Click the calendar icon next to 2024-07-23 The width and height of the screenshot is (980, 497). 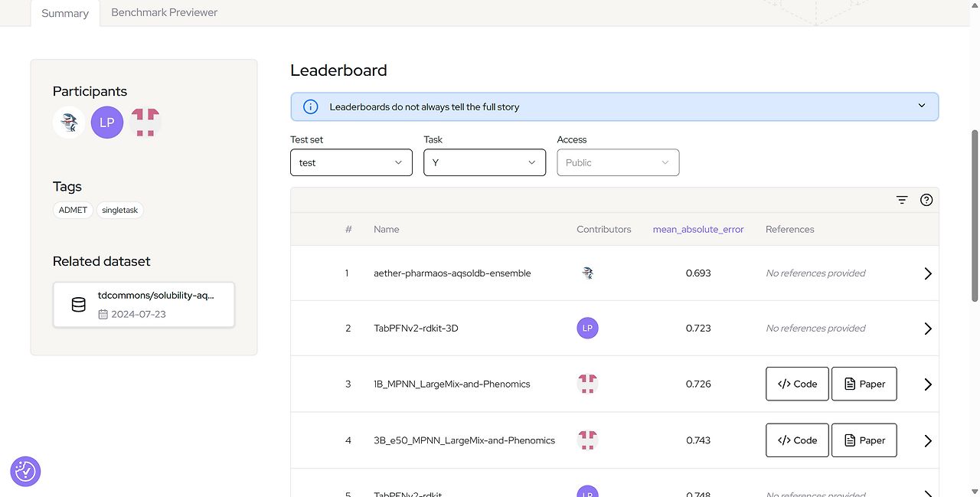[103, 314]
